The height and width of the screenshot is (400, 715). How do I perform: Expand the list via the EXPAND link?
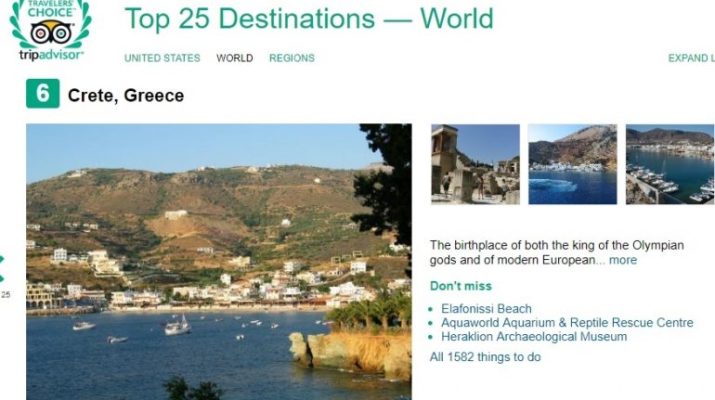coord(691,58)
